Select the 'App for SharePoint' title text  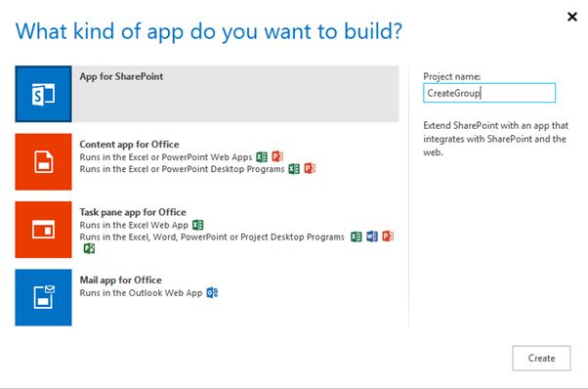(121, 76)
